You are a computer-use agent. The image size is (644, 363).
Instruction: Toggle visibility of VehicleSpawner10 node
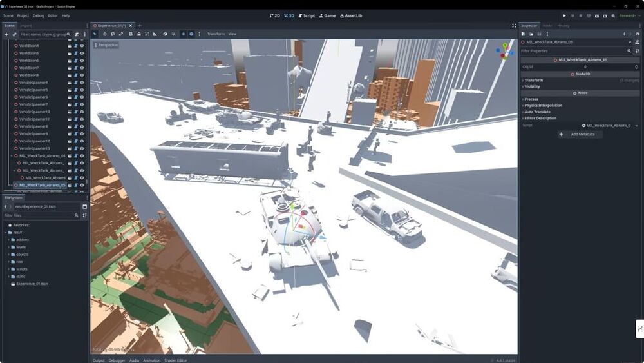tap(82, 112)
